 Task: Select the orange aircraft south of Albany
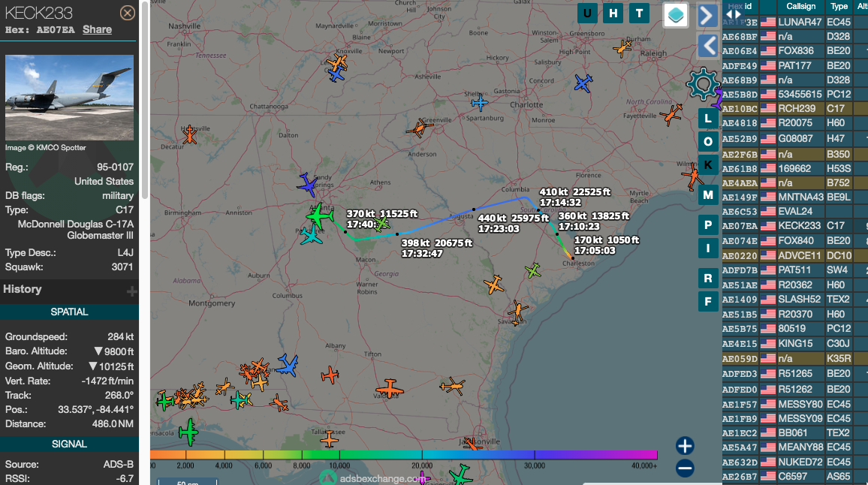pos(330,375)
